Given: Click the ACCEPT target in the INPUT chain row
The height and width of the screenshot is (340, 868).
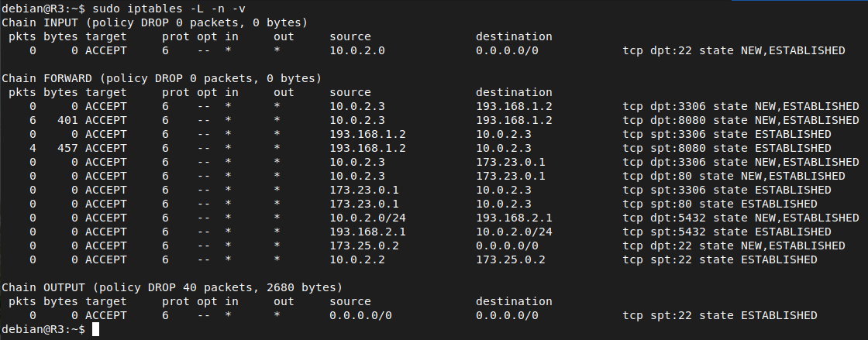Looking at the screenshot, I should [105, 50].
